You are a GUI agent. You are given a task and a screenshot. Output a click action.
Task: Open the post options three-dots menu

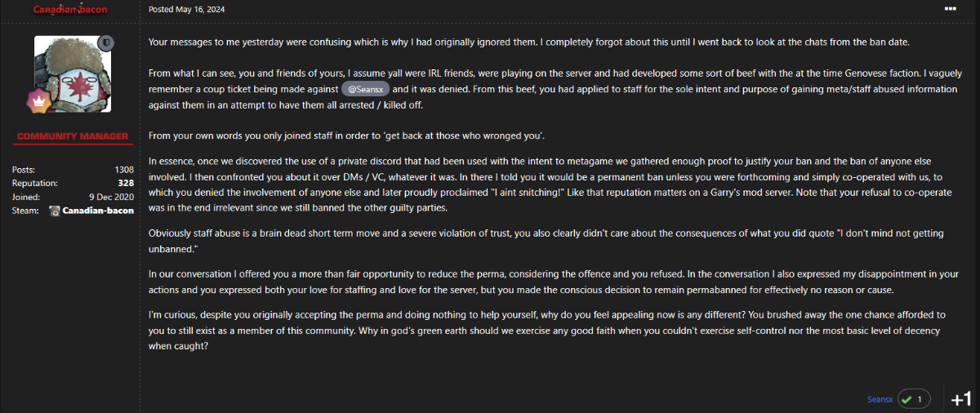click(x=950, y=9)
